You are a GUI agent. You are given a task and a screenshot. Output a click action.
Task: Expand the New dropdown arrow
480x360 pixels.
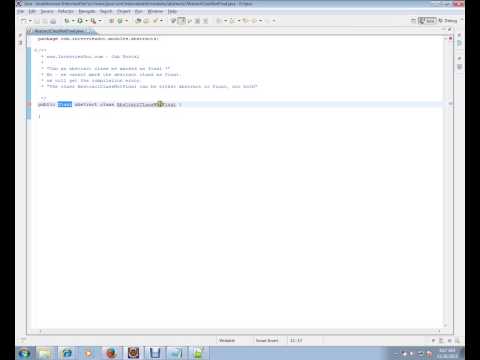pyautogui.click(x=30, y=21)
